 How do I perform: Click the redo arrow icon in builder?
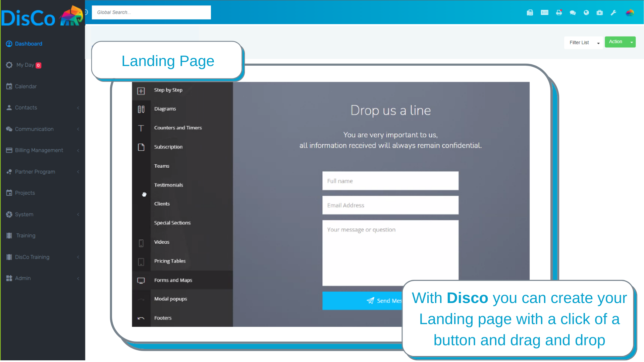pos(141,300)
